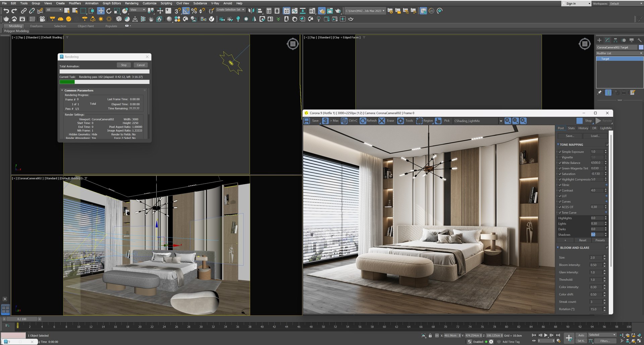This screenshot has height=345, width=644.
Task: Enable the Vignette checkbox
Action: [x=560, y=157]
